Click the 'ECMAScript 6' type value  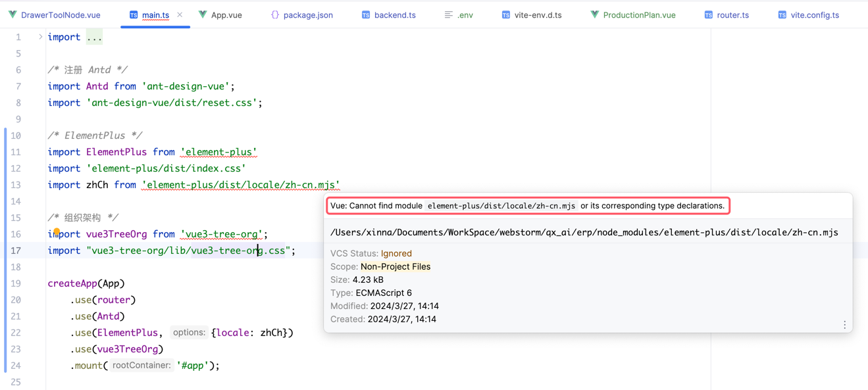click(384, 293)
